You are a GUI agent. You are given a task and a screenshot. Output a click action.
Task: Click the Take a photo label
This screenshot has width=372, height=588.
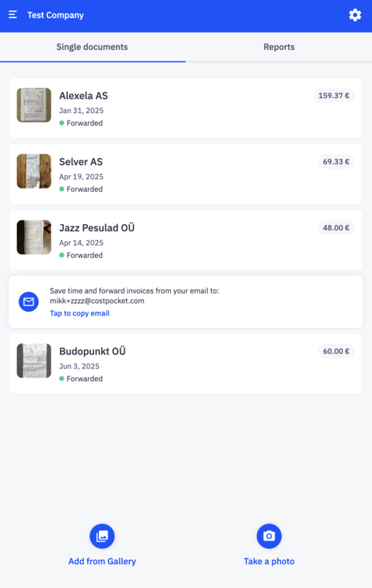pos(269,562)
